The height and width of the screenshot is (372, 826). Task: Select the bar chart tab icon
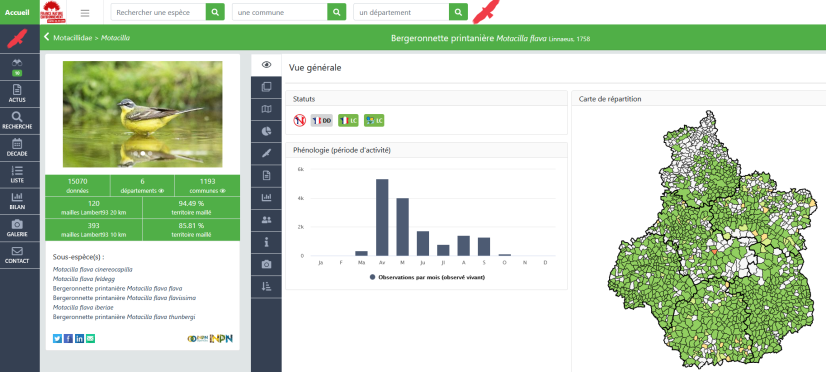[267, 198]
